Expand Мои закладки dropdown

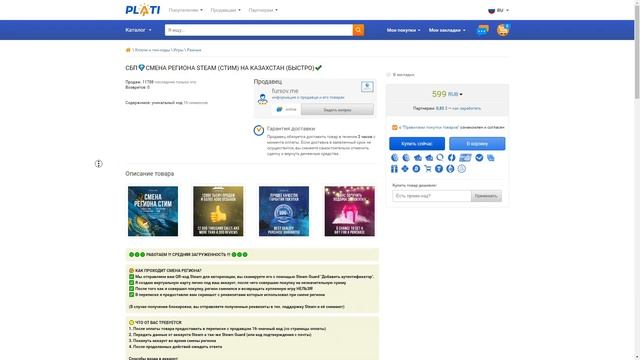pyautogui.click(x=447, y=30)
